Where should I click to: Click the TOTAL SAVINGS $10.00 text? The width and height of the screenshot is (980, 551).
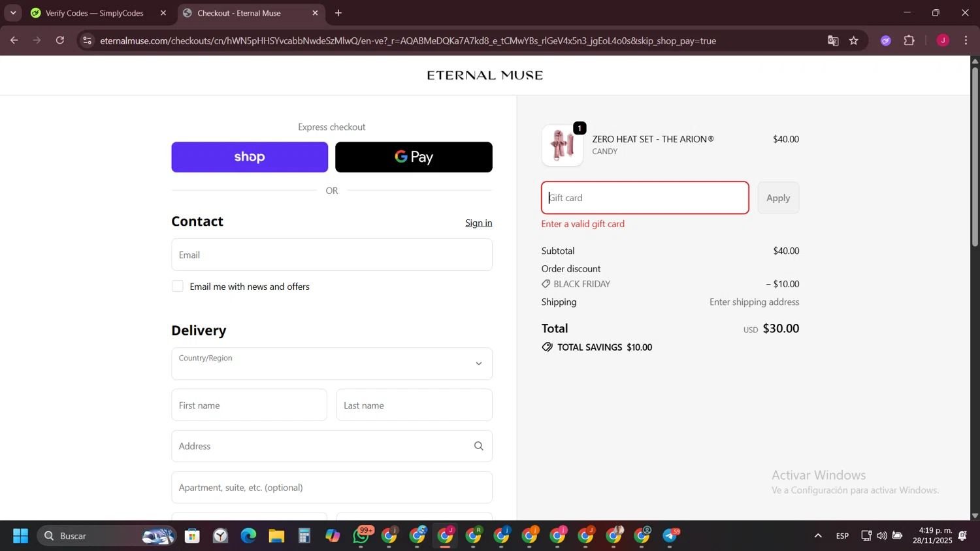(x=604, y=347)
